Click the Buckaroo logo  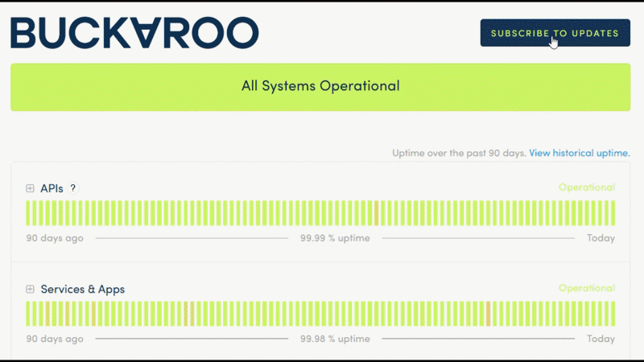(134, 33)
